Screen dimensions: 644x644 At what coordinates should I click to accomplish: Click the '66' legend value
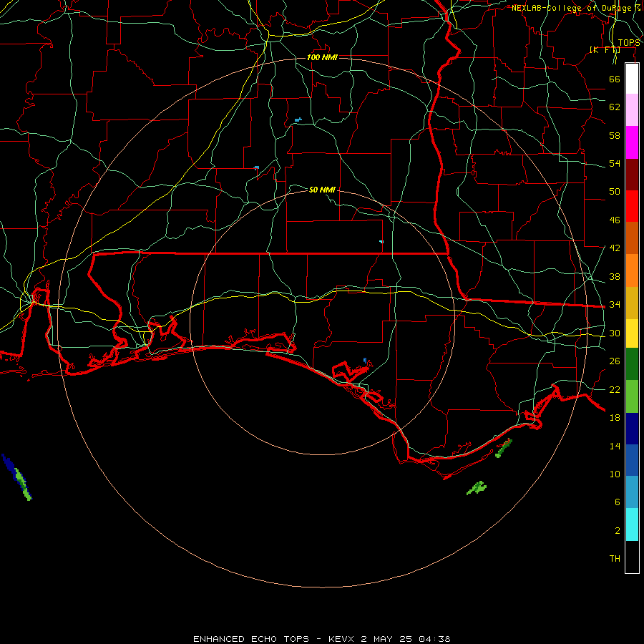click(x=615, y=79)
